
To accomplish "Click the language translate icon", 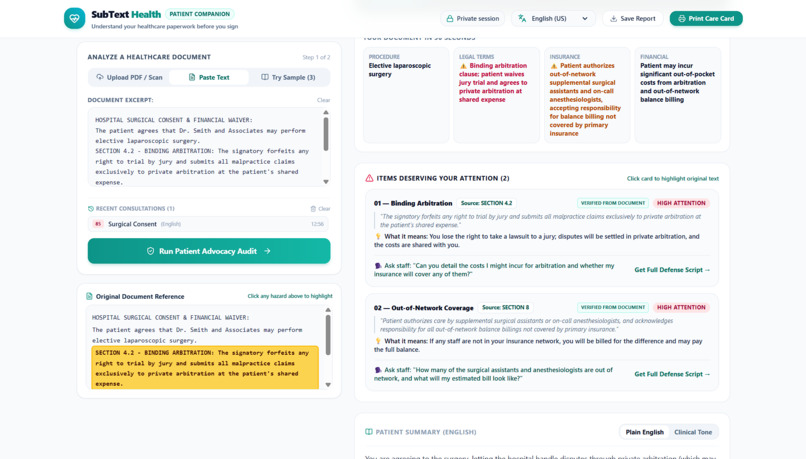I will point(522,19).
